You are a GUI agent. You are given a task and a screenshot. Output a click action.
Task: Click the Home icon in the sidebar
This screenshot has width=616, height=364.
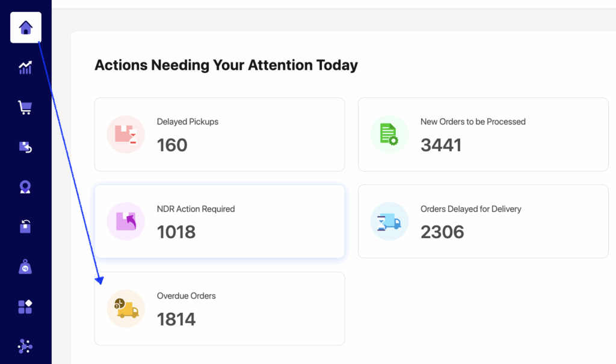[x=26, y=28]
